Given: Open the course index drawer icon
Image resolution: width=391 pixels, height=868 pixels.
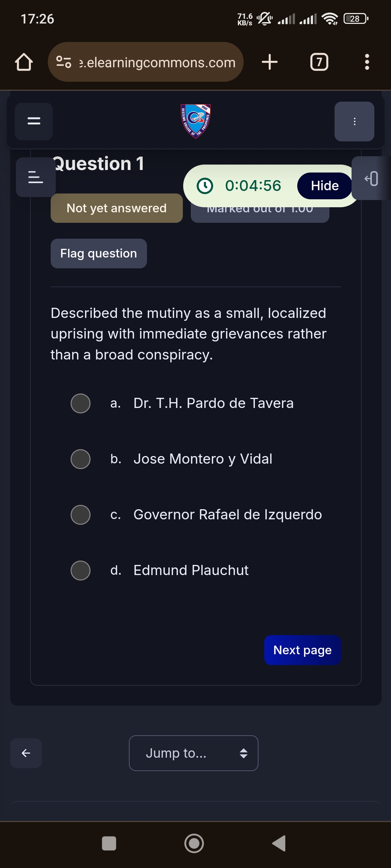Looking at the screenshot, I should tap(36, 177).
